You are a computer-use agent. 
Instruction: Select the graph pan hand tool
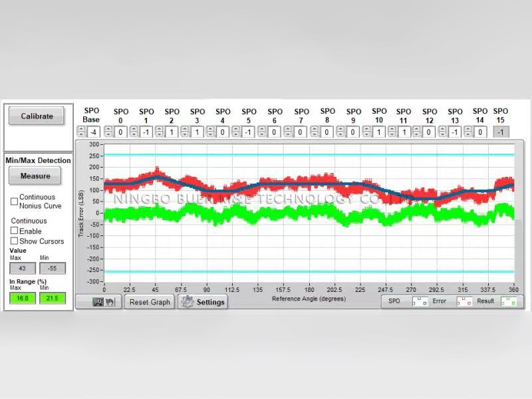(x=111, y=302)
